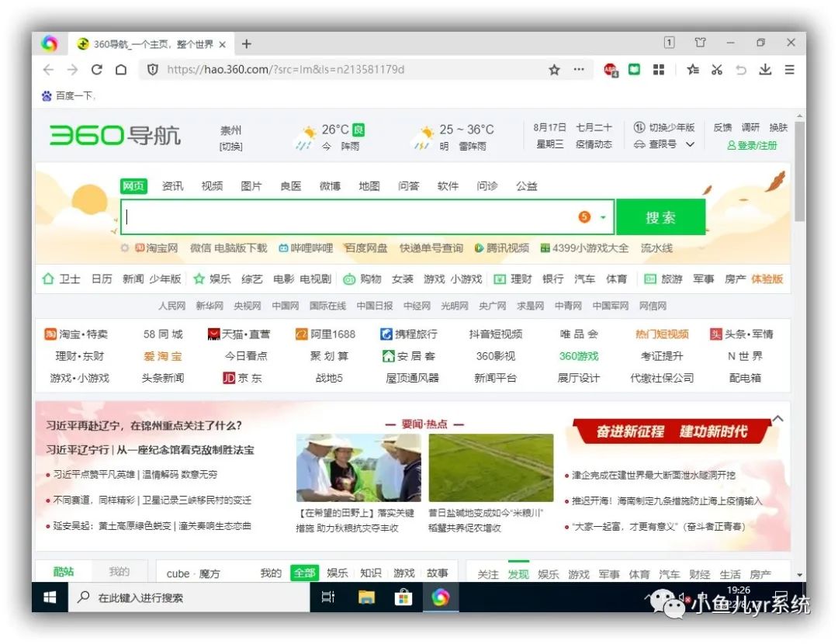The width and height of the screenshot is (838, 644).
Task: Click the 理财 category
Action: click(513, 279)
